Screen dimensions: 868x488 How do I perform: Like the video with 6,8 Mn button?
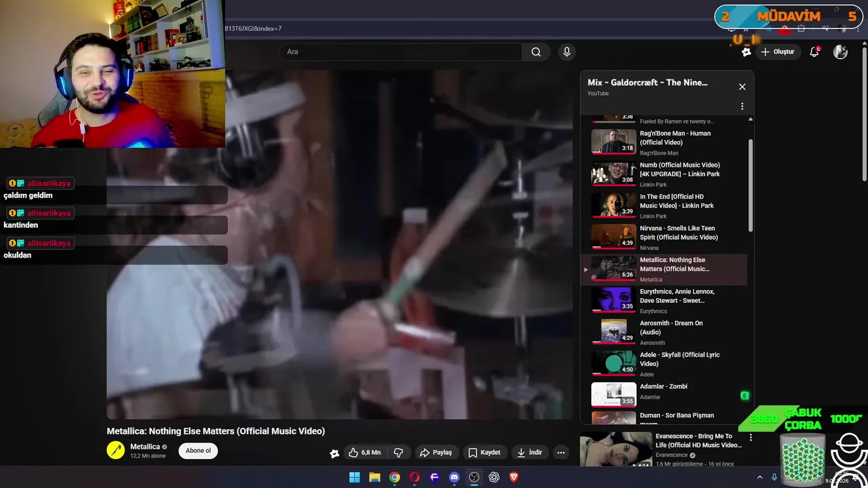coord(366,453)
